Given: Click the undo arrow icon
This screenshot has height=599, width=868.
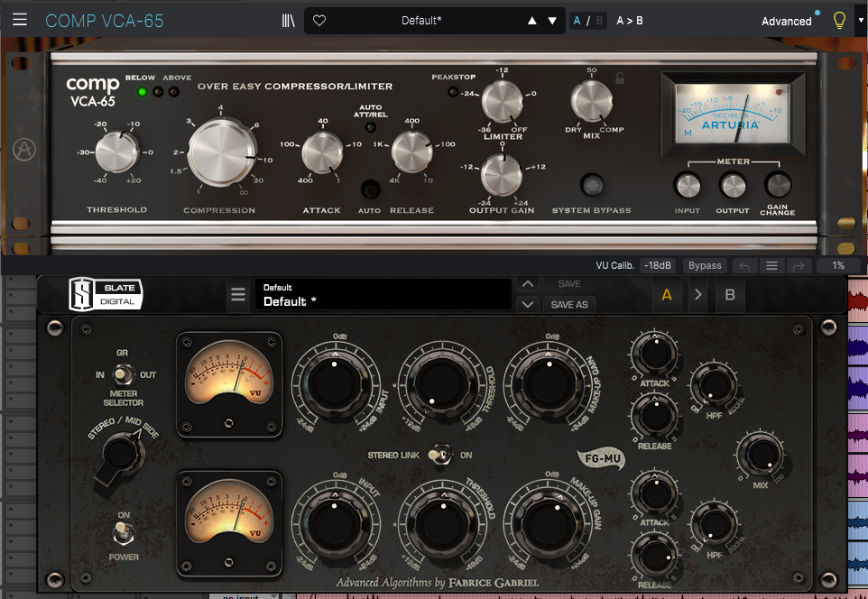Looking at the screenshot, I should tap(744, 266).
